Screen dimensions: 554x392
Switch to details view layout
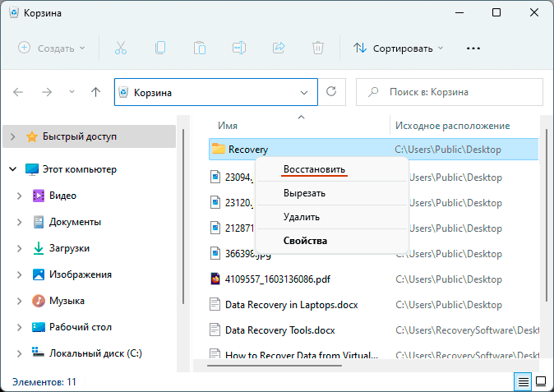coord(523,381)
